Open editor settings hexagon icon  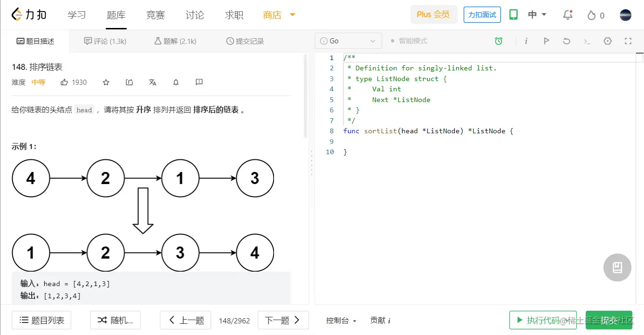coord(608,41)
